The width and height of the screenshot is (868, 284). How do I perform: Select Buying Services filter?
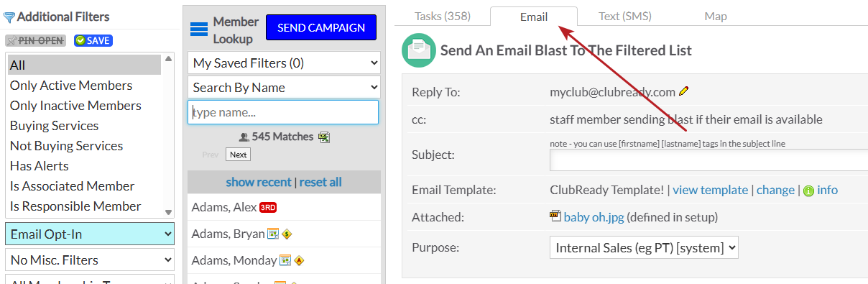click(x=85, y=125)
